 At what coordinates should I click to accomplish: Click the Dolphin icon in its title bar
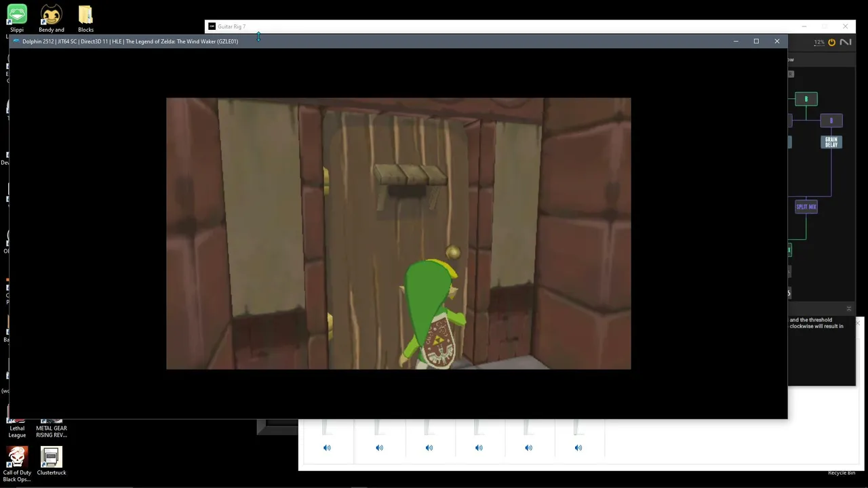pos(16,41)
